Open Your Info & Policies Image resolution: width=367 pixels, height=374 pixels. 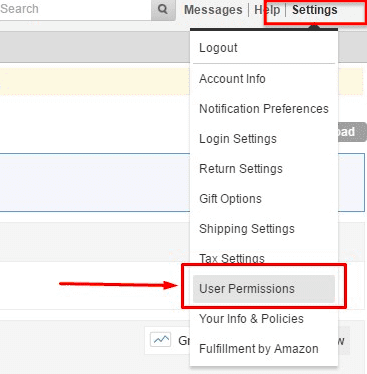[251, 319]
